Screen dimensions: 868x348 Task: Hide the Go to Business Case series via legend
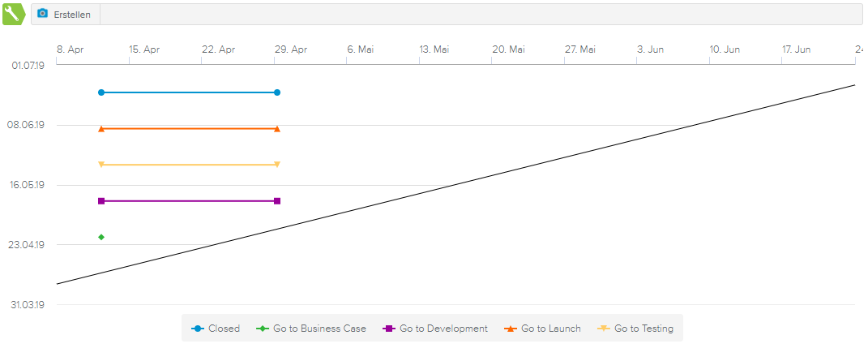pos(311,329)
